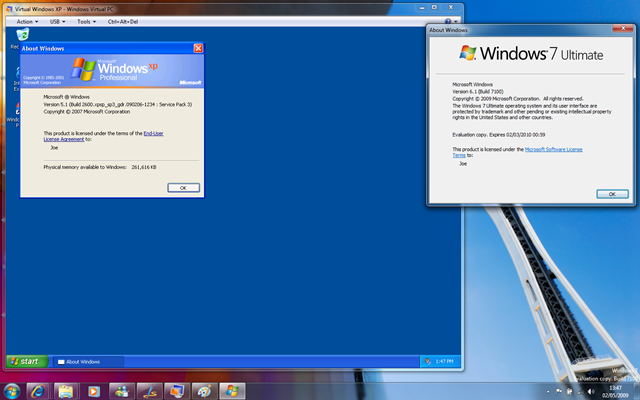Click the power tray icon
Image resolution: width=640 pixels, height=400 pixels.
(x=569, y=392)
